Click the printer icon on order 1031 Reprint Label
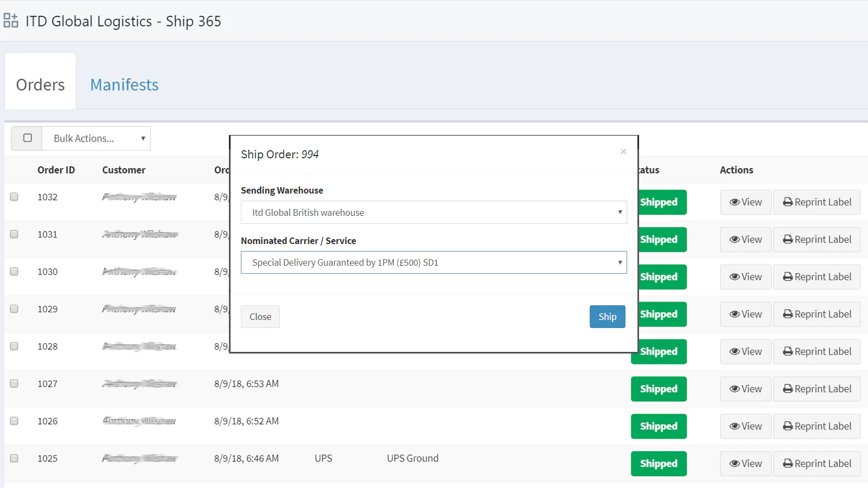 click(788, 240)
